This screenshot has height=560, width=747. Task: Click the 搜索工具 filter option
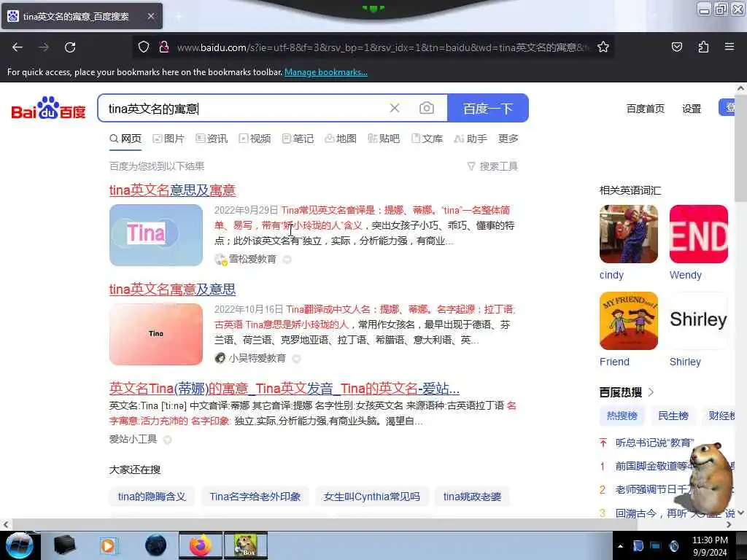492,166
